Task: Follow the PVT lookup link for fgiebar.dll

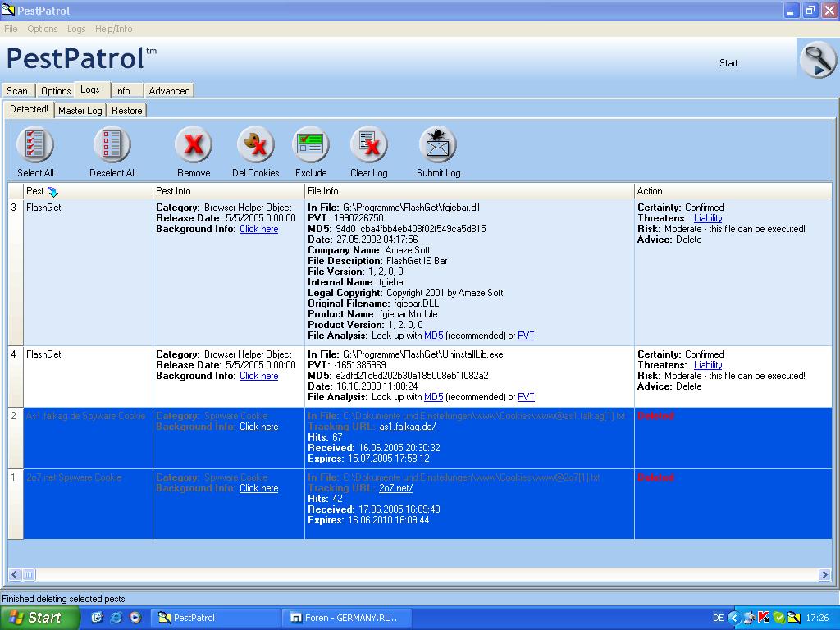Action: tap(526, 336)
